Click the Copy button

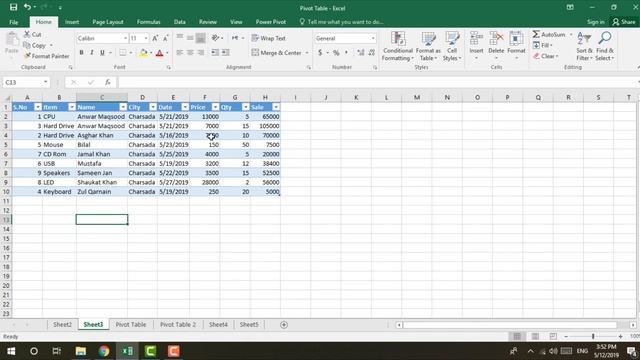35,45
